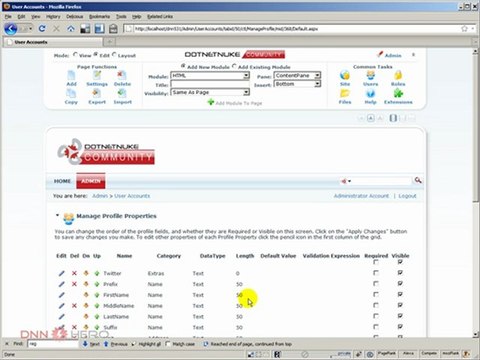This screenshot has height=360, width=480.
Task: Click the Logout link
Action: (407, 196)
